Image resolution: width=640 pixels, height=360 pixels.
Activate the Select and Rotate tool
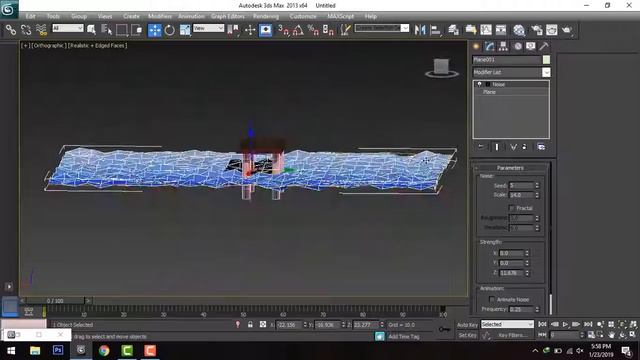(x=169, y=30)
